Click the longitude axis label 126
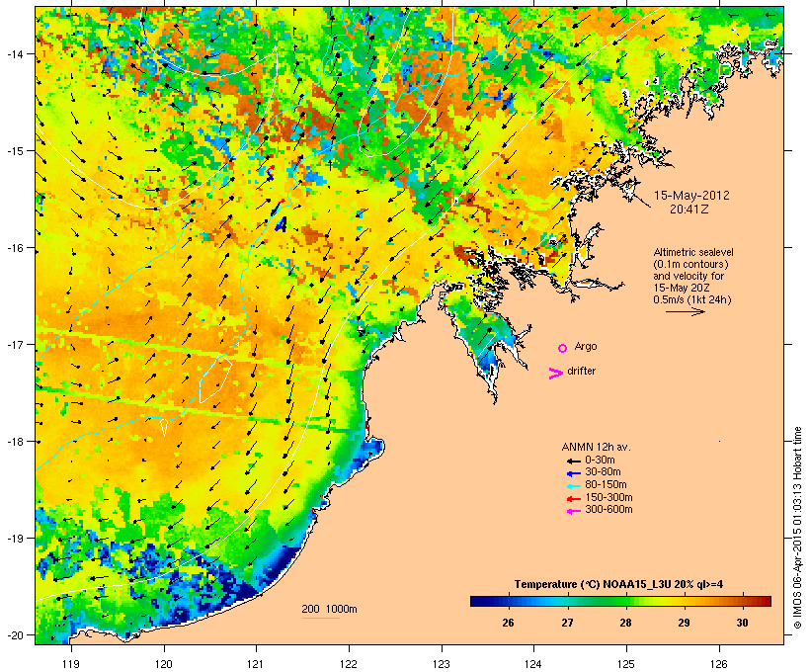810x672 pixels. [718, 664]
